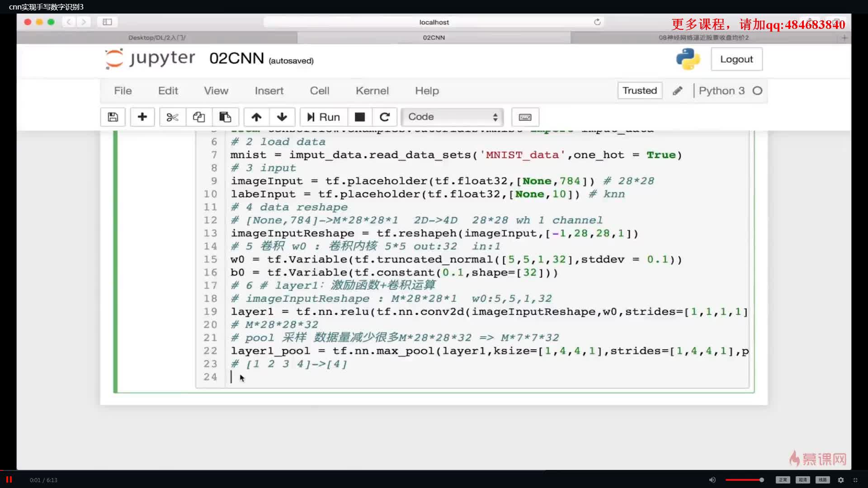Click the Move cell up icon

(256, 116)
